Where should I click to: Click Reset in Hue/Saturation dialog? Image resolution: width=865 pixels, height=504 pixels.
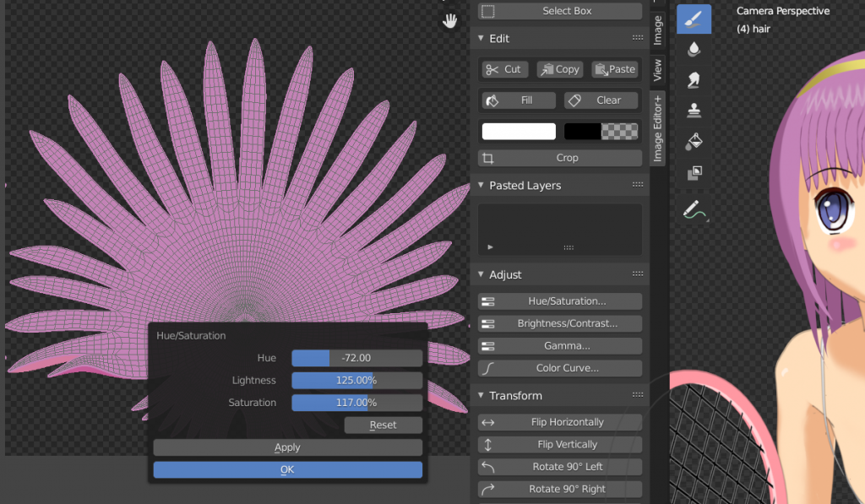click(384, 425)
